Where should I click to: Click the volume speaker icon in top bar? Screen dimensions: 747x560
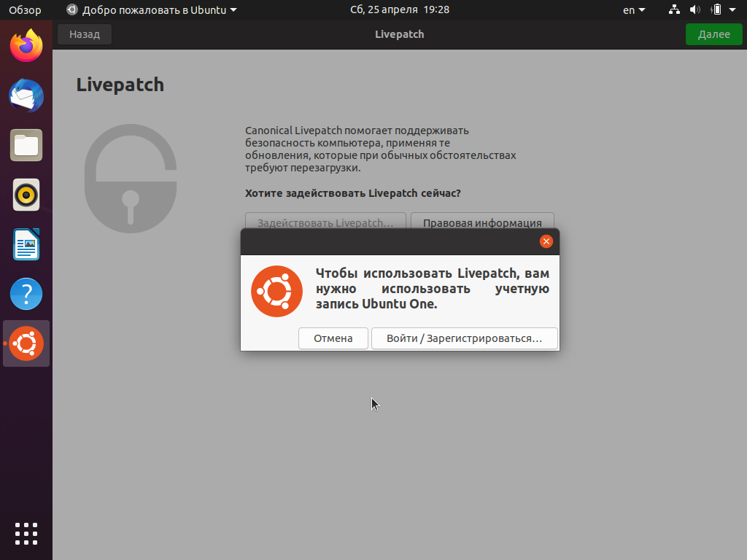pos(695,9)
